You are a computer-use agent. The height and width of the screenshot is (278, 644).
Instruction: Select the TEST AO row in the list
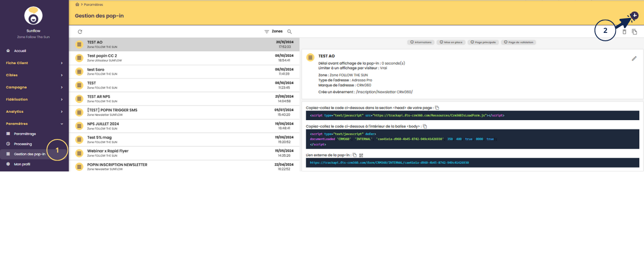click(184, 44)
